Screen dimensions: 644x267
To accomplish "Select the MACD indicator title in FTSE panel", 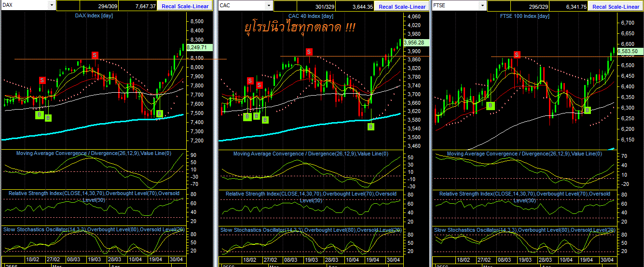I will pos(524,154).
